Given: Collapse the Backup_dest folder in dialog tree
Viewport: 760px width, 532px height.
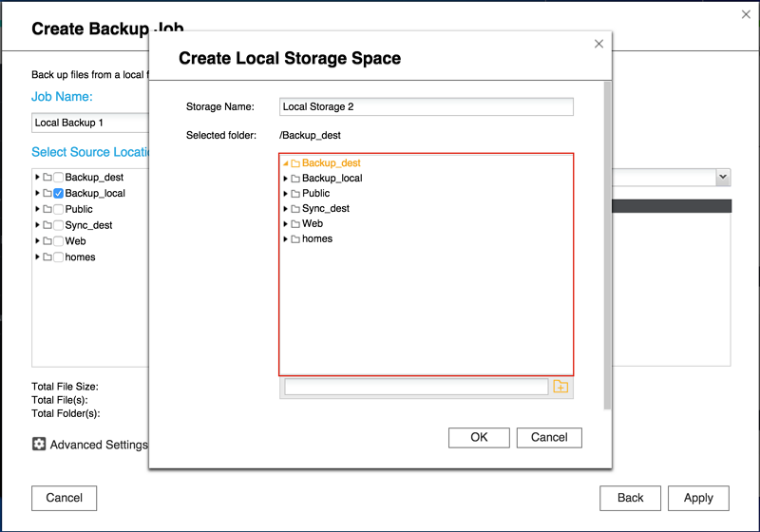Looking at the screenshot, I should pos(285,163).
